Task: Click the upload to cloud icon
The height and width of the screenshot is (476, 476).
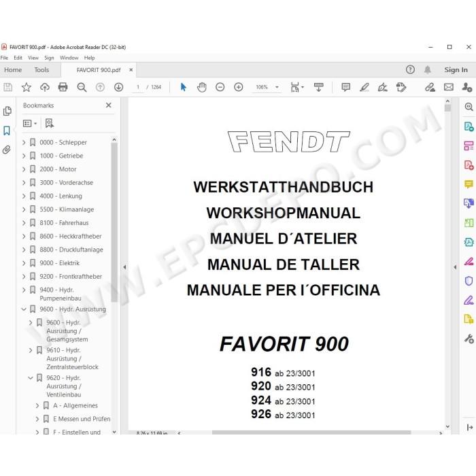Action: [45, 88]
